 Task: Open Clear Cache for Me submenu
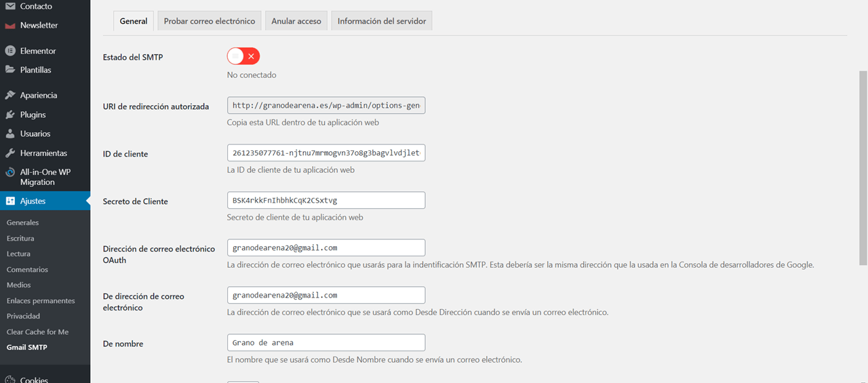37,331
